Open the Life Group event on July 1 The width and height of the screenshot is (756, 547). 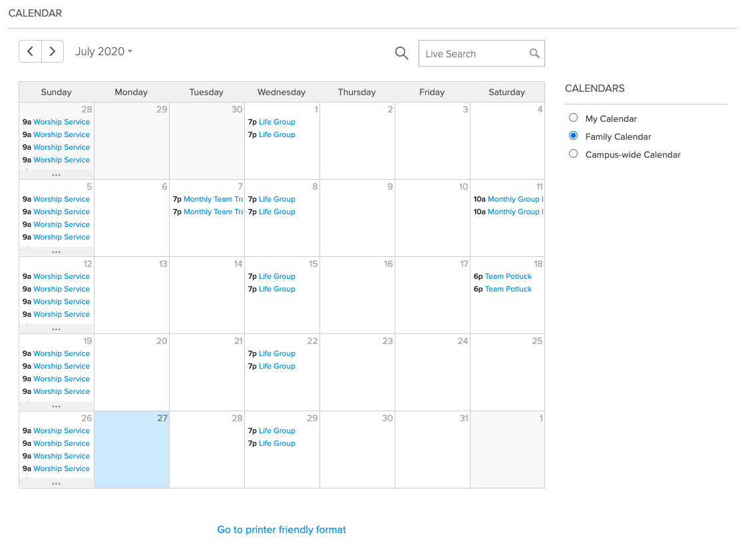(277, 122)
